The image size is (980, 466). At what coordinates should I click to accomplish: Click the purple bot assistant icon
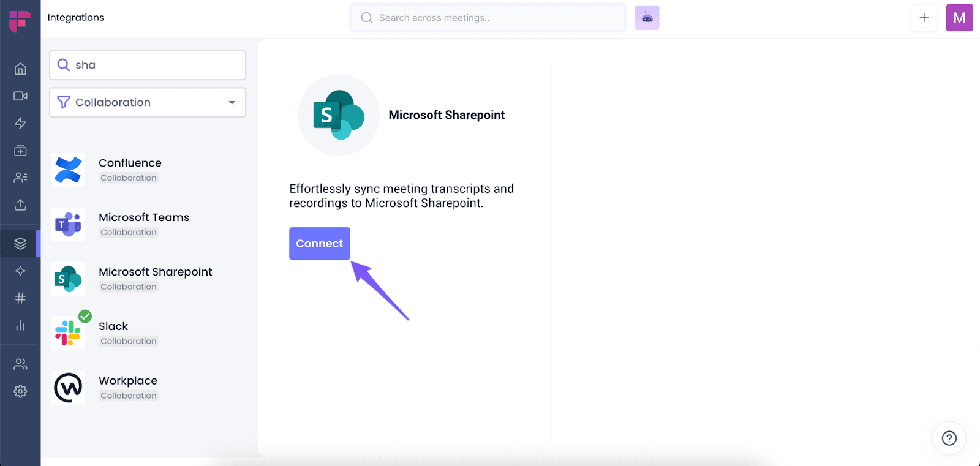(x=647, y=18)
